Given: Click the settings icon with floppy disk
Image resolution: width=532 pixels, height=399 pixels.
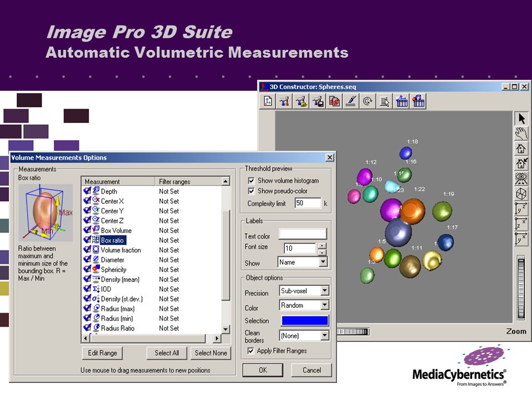Looking at the screenshot, I should tap(318, 101).
